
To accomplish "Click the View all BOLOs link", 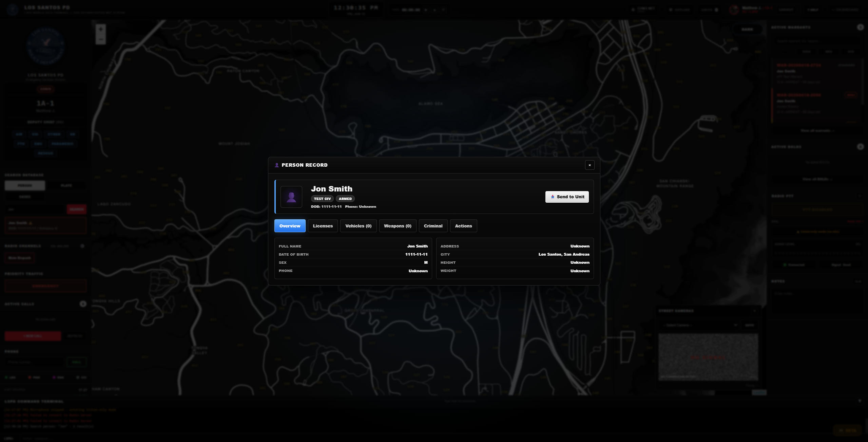I will [817, 179].
